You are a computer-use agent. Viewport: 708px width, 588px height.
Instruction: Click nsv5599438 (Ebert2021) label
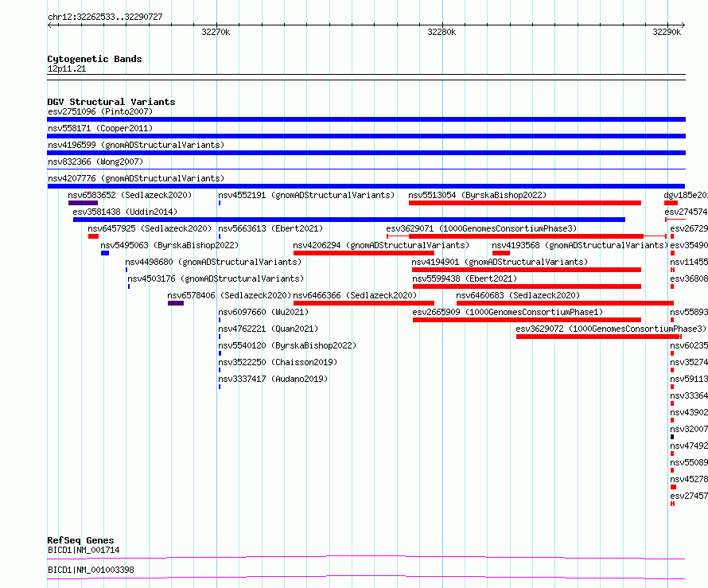point(465,278)
